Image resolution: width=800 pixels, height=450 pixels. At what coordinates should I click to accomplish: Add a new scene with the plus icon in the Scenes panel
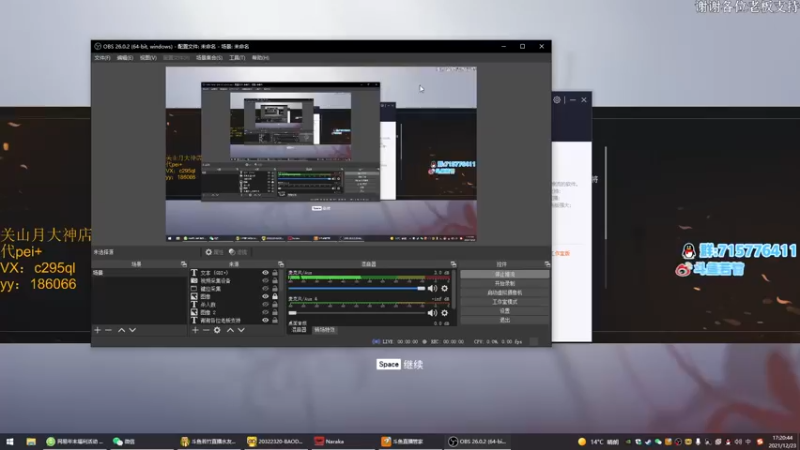point(97,330)
